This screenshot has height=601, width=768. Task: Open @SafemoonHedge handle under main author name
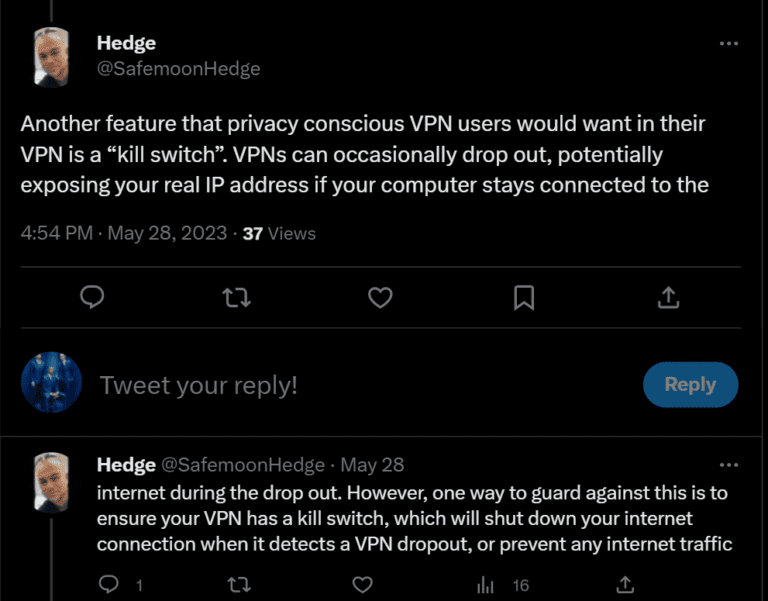(178, 69)
